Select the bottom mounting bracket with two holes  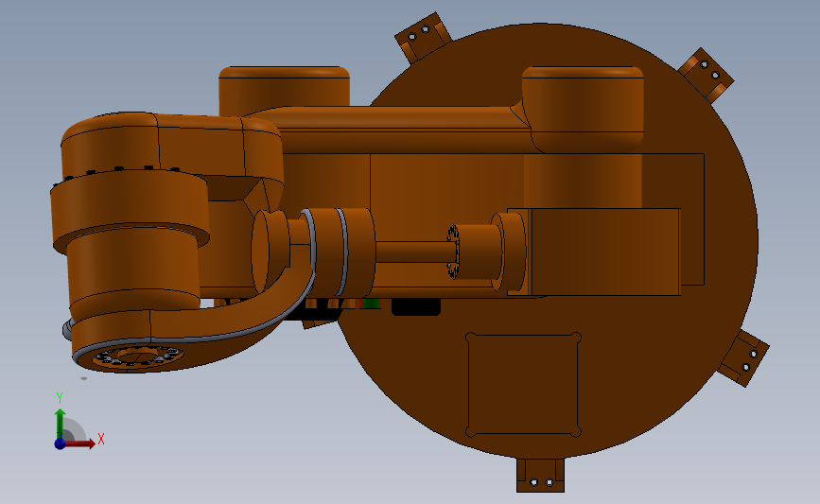coord(540,476)
